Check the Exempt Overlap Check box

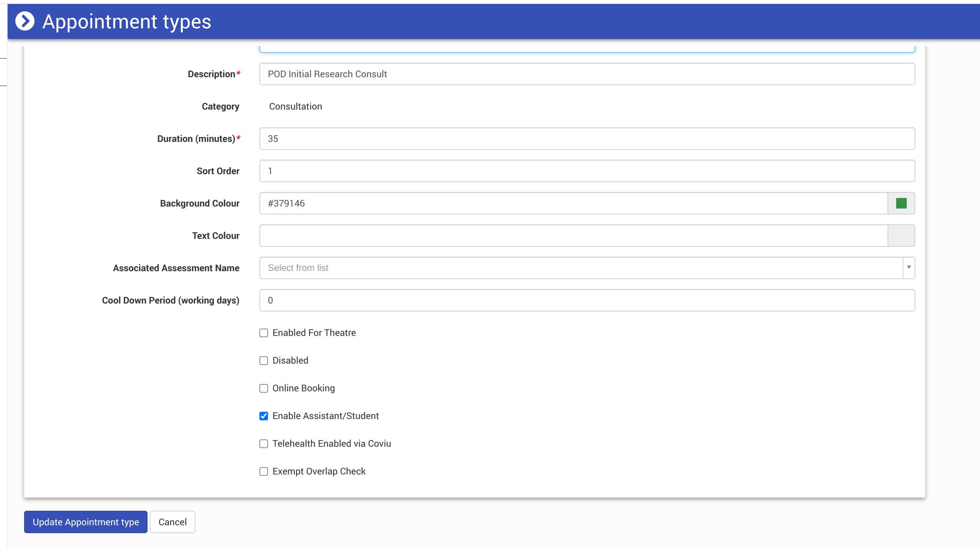264,471
